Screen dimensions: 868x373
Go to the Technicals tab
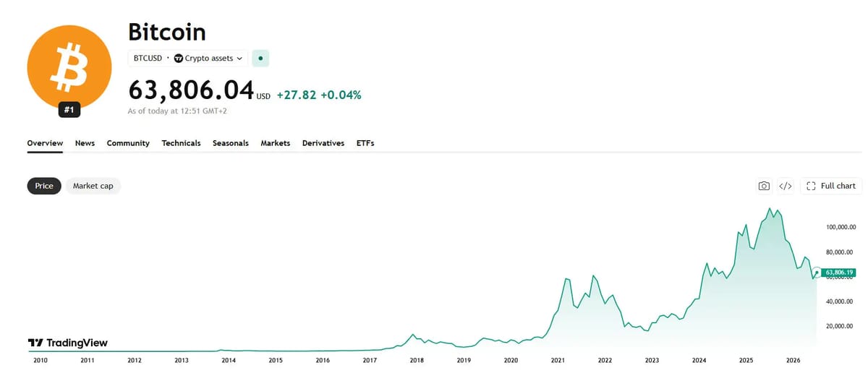coord(181,143)
